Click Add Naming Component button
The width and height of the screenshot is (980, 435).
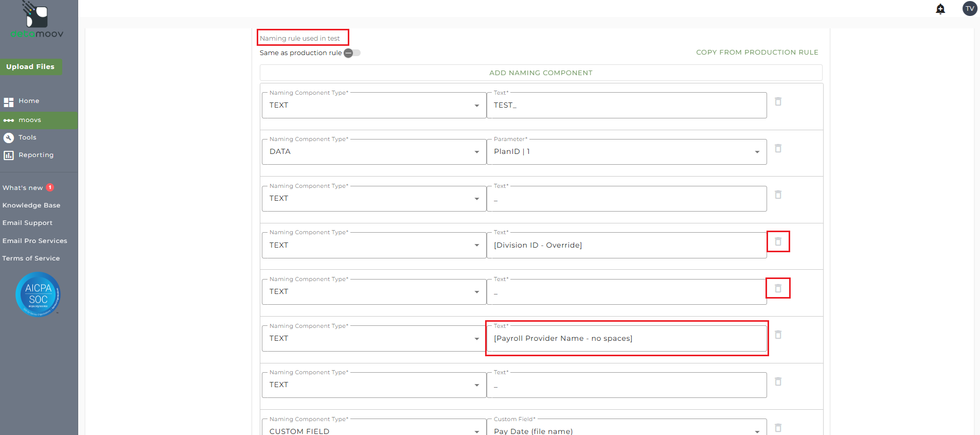(x=541, y=73)
